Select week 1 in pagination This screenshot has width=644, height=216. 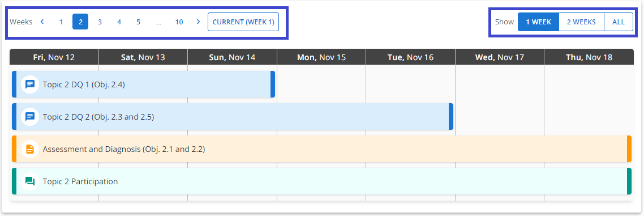click(x=61, y=22)
